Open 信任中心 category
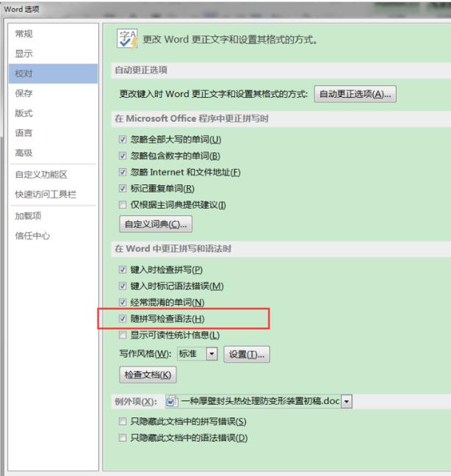Screen dimensions: 451x476 tap(53, 236)
